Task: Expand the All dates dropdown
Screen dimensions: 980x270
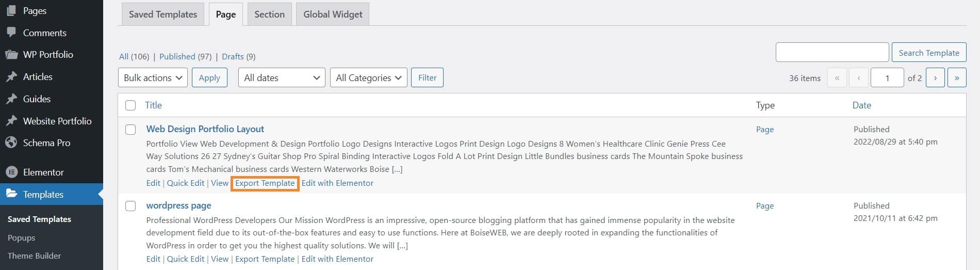Action: click(282, 77)
